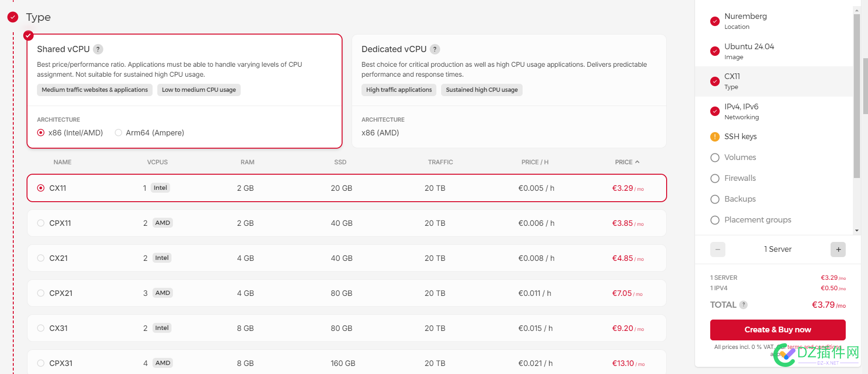Decrease server count with minus button

pos(718,249)
